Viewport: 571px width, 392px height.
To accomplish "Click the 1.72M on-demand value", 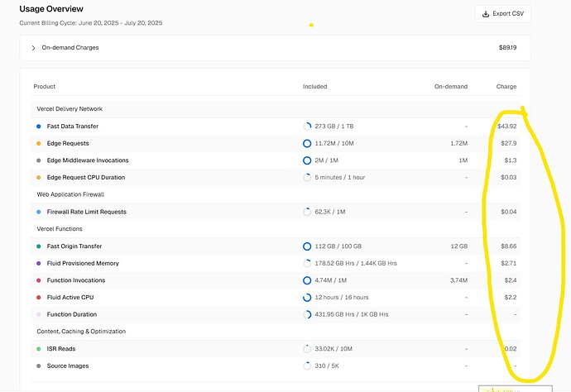I will 458,143.
